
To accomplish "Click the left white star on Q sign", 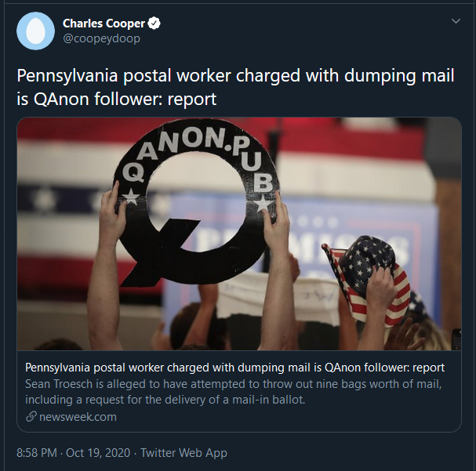I will click(x=132, y=197).
